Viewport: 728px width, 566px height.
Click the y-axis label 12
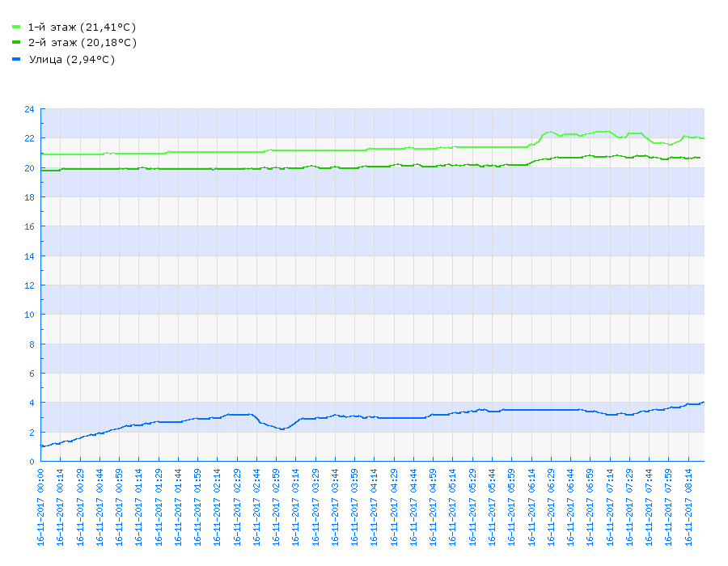pos(29,285)
